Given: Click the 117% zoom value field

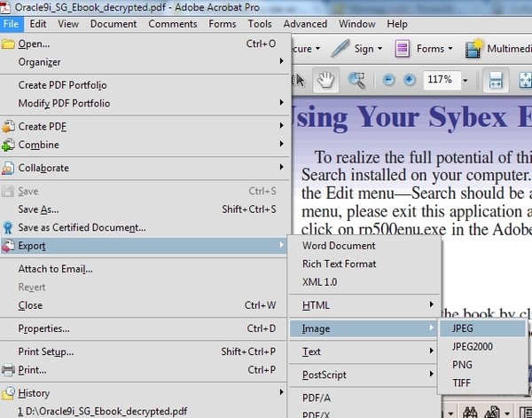Looking at the screenshot, I should click(x=442, y=80).
